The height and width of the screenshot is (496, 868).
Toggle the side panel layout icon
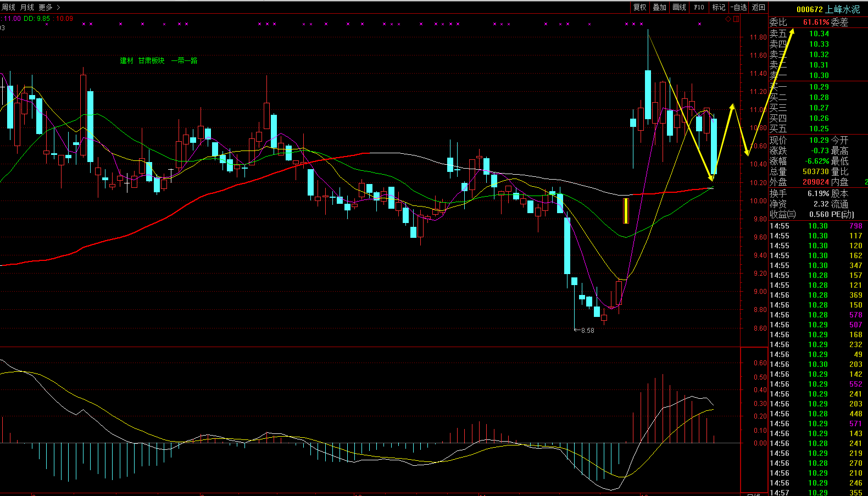click(x=736, y=19)
